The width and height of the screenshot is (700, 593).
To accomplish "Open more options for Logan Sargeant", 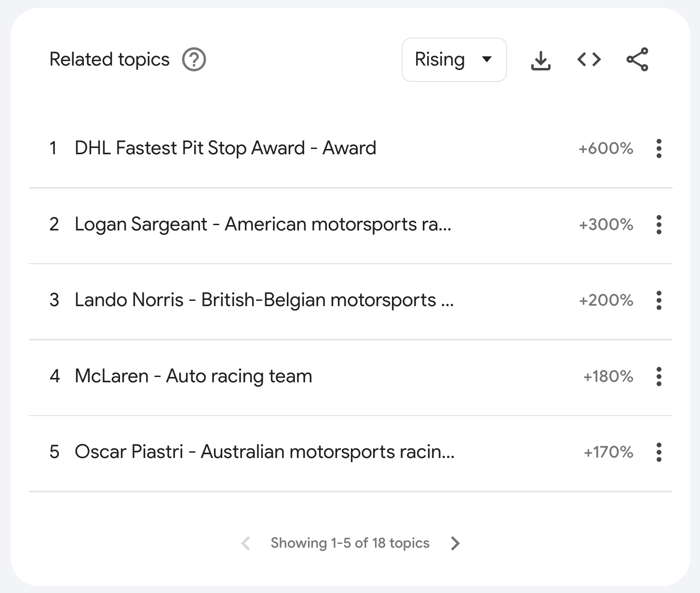I will (659, 225).
